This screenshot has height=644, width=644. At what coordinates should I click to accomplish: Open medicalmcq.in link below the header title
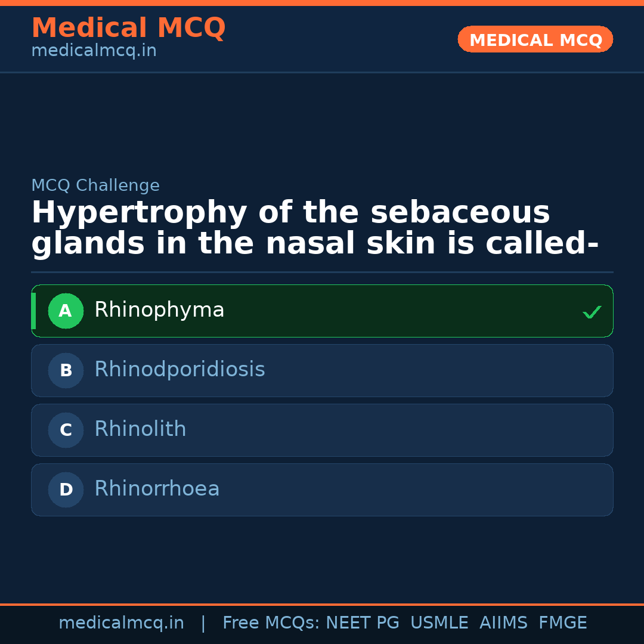coord(94,51)
